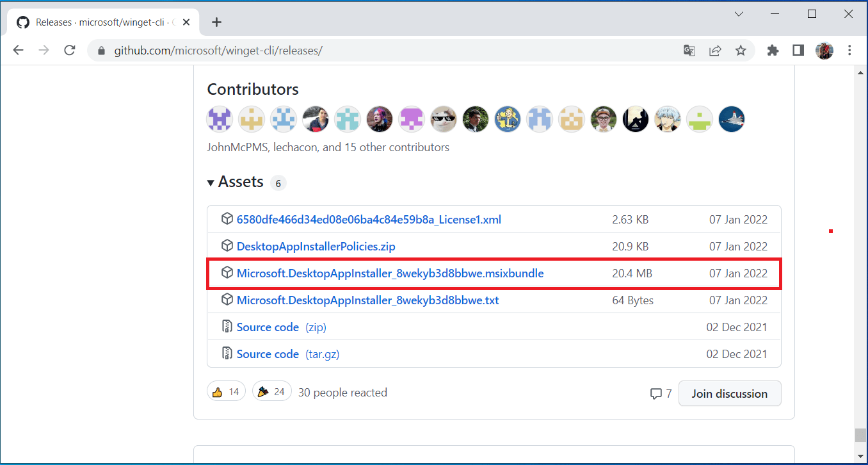Click the thumbs up reaction 14
Image resolution: width=868 pixels, height=465 pixels.
point(226,391)
